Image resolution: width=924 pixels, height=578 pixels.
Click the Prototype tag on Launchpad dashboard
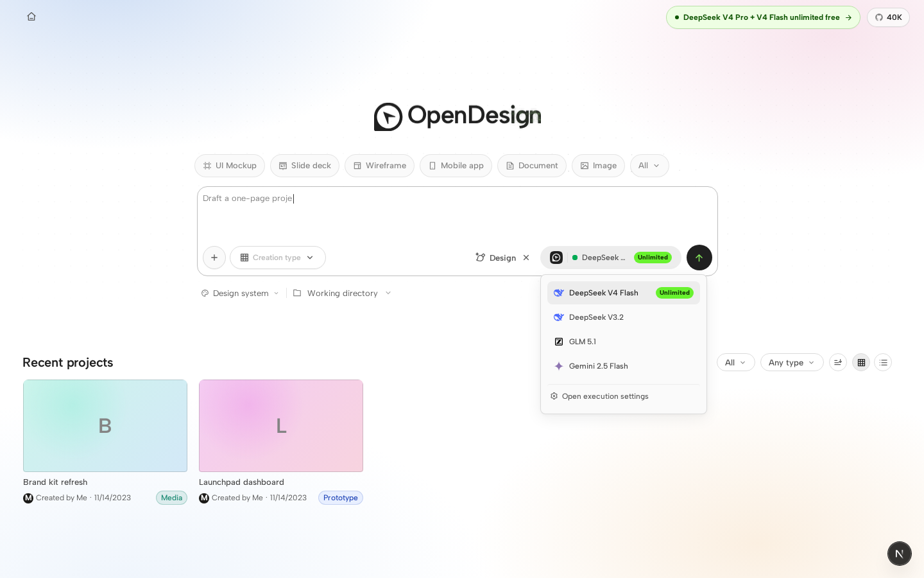coord(341,498)
